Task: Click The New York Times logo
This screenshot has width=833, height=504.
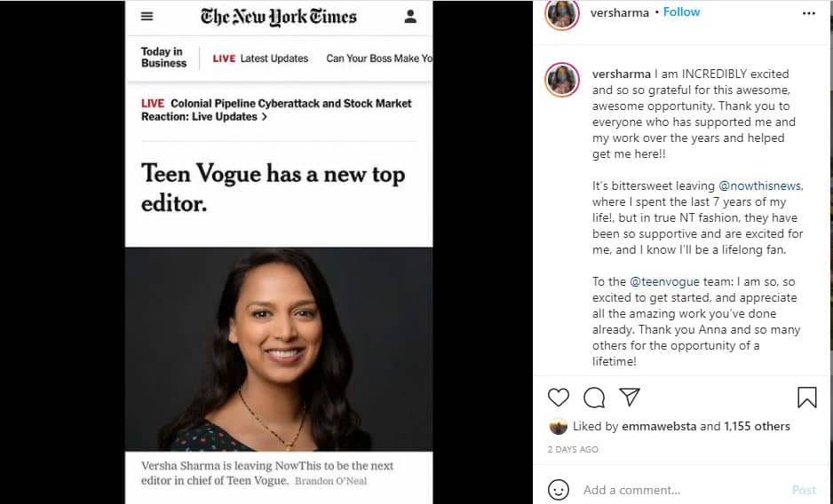Action: (x=279, y=17)
